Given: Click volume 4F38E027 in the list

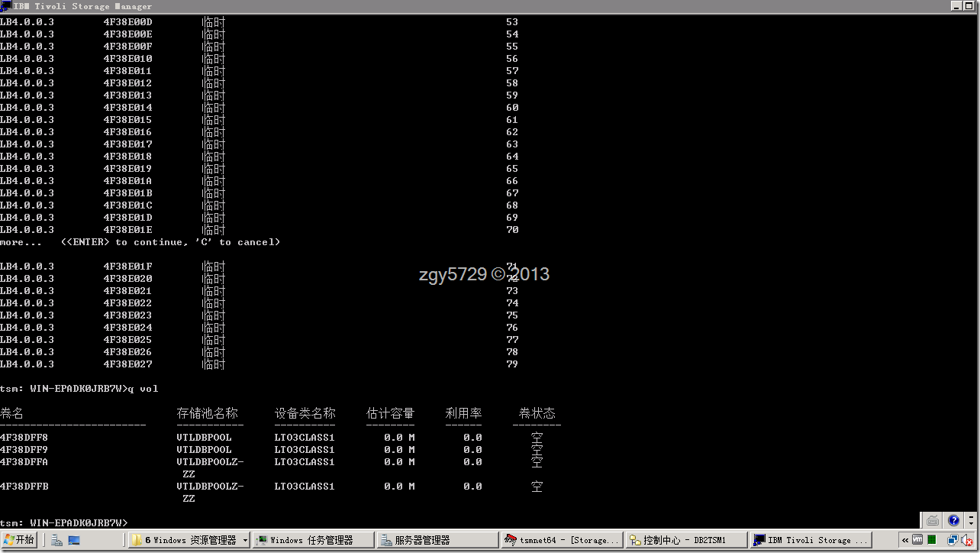Looking at the screenshot, I should 127,364.
